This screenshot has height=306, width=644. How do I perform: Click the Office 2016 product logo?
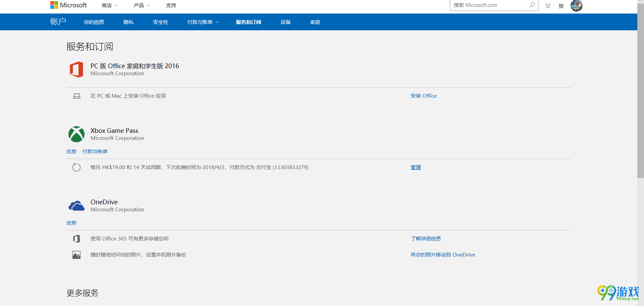(76, 69)
